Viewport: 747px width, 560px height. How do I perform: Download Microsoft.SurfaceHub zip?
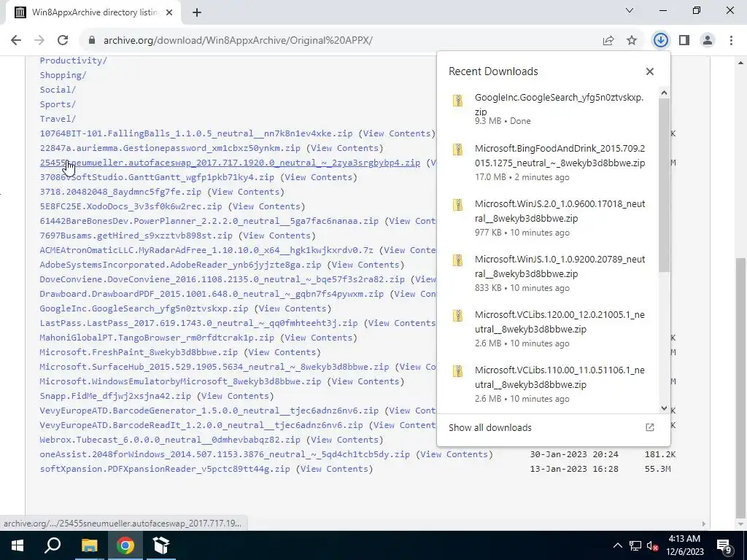click(214, 367)
